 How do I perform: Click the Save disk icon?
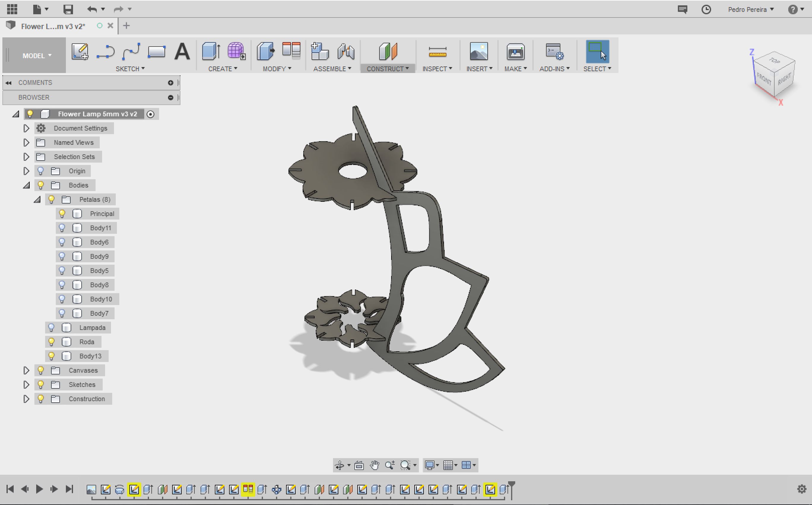tap(68, 9)
